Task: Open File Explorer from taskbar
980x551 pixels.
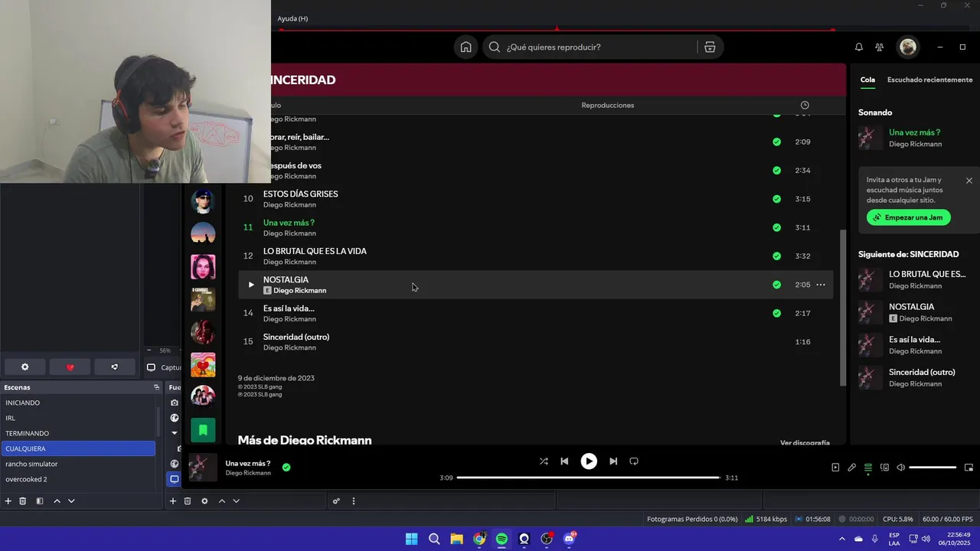Action: tap(456, 539)
